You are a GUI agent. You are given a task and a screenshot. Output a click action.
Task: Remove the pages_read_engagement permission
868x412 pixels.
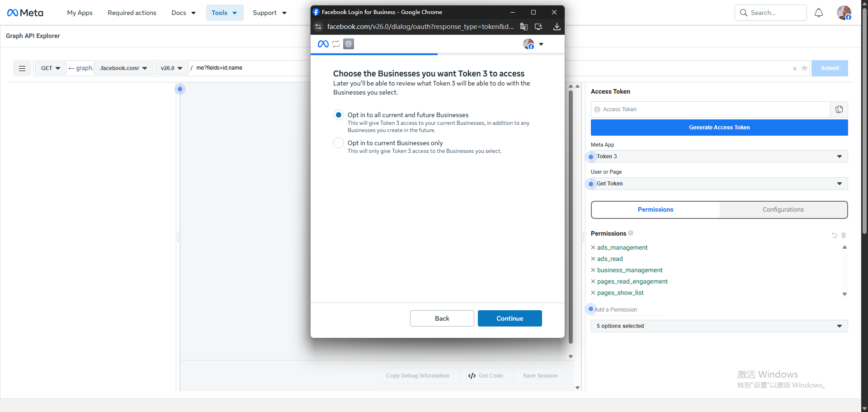coord(593,281)
